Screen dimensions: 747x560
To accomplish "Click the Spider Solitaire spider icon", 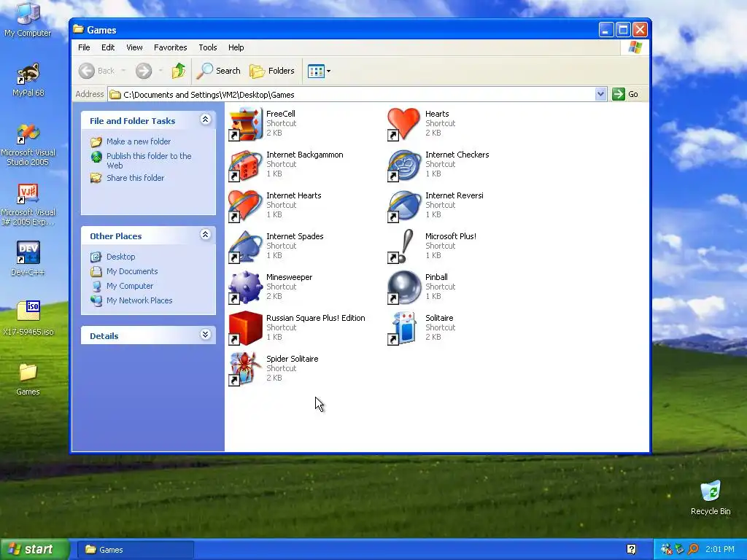I will point(245,369).
